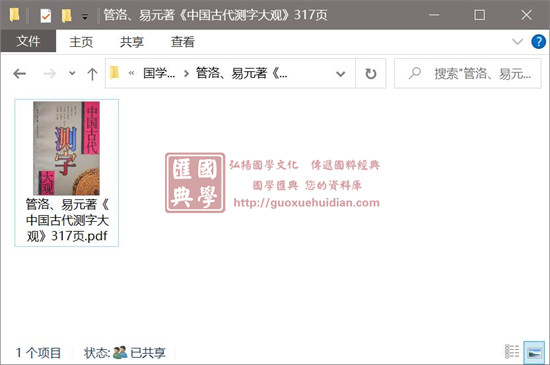Switch to the 主页 ribbon tab
This screenshot has width=550, height=365.
81,42
